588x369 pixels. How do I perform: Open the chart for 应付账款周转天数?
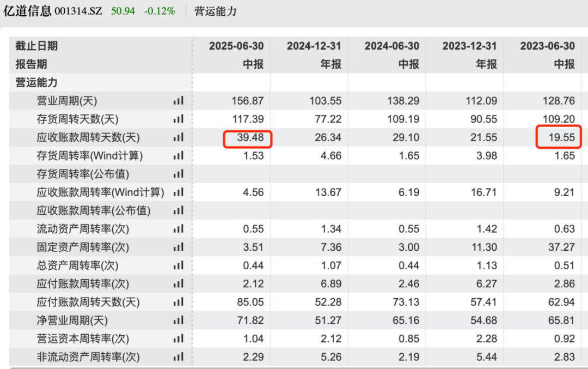[177, 302]
